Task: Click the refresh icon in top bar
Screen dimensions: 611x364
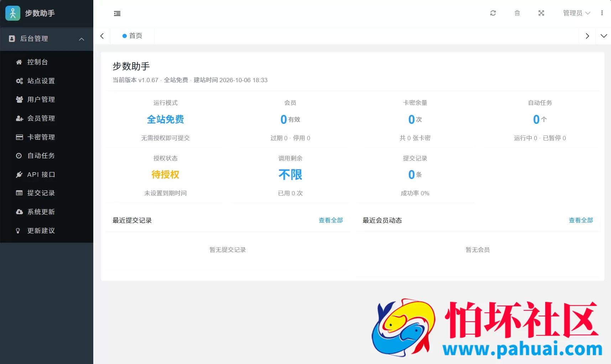Action: pos(493,13)
